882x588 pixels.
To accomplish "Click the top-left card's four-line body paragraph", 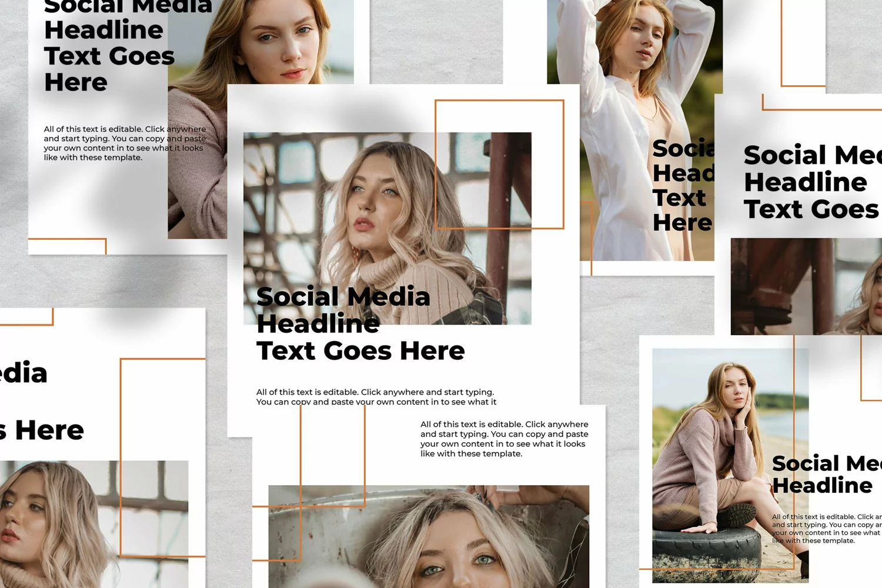I will tap(125, 143).
